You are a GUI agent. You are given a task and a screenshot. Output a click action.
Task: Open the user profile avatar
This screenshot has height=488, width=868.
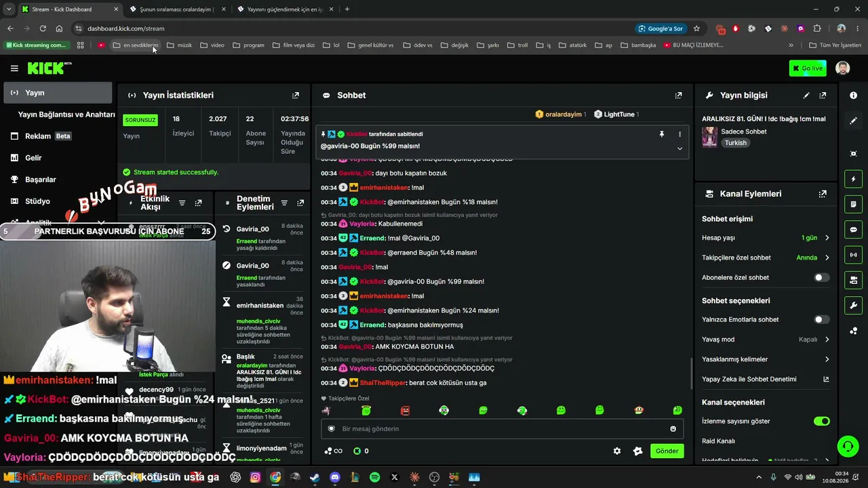coord(842,68)
